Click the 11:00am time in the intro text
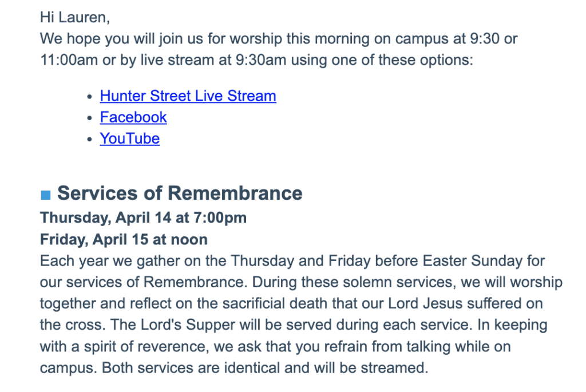The width and height of the screenshot is (586, 392). 69,60
